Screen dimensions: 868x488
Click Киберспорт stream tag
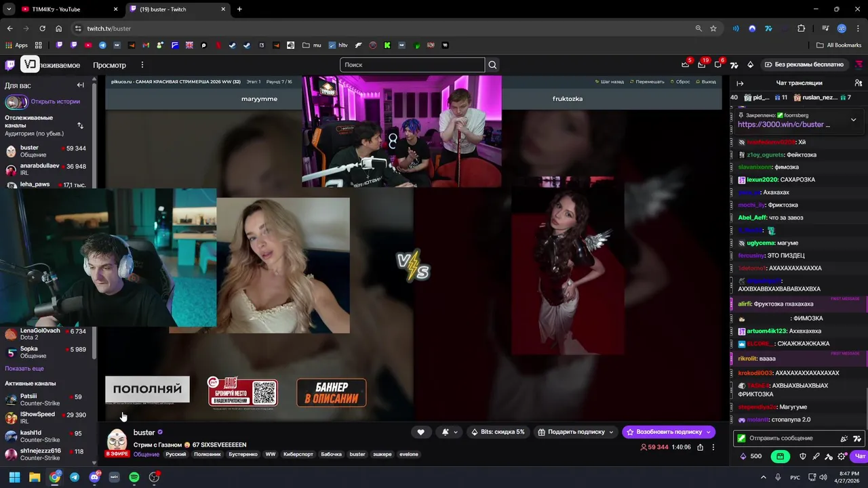(x=298, y=454)
